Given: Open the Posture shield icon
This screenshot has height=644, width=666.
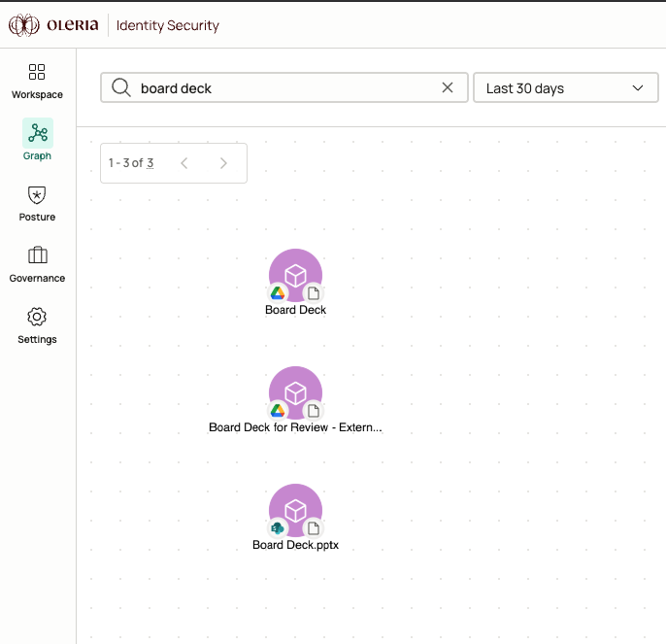Looking at the screenshot, I should (x=37, y=195).
